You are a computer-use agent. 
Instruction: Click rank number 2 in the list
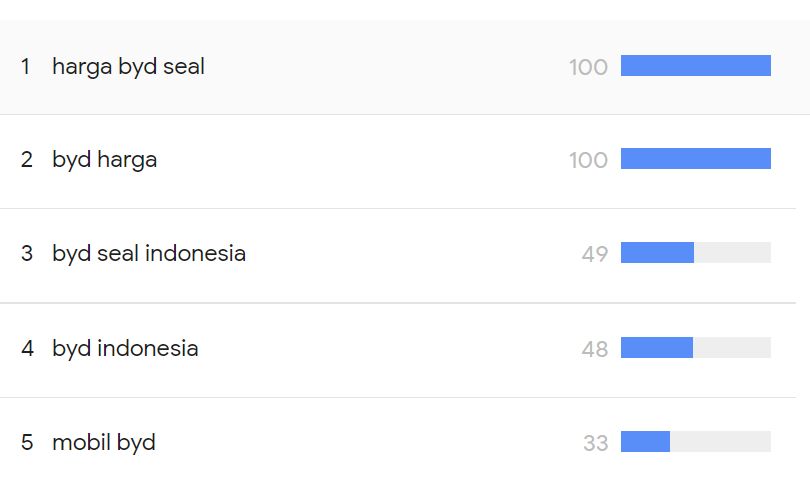tap(26, 160)
